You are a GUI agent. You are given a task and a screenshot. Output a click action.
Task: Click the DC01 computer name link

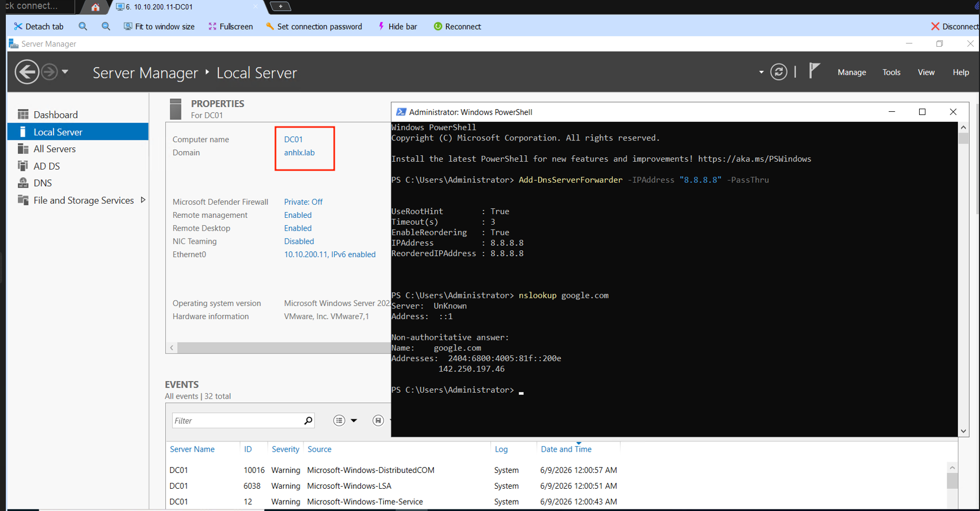click(293, 139)
